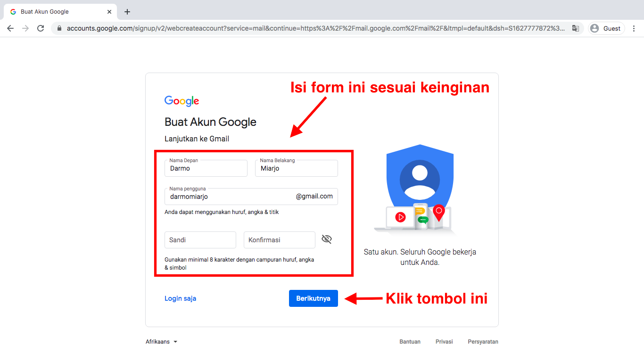Viewport: 644px width, 362px height.
Task: Toggle password visibility eye icon
Action: coord(327,239)
